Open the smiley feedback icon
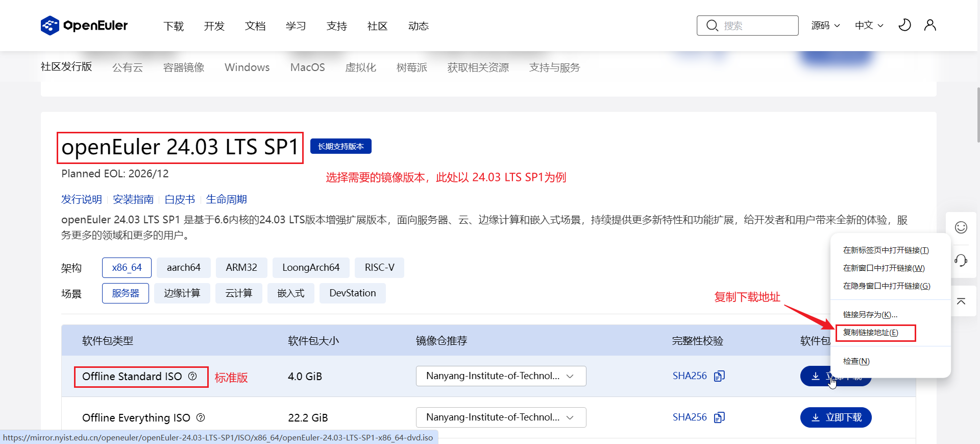 [x=961, y=227]
